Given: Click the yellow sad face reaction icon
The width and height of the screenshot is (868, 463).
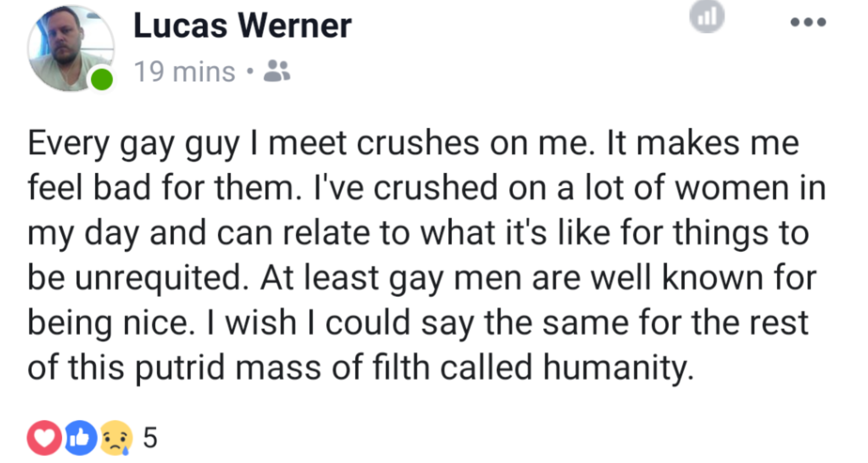Looking at the screenshot, I should (116, 438).
